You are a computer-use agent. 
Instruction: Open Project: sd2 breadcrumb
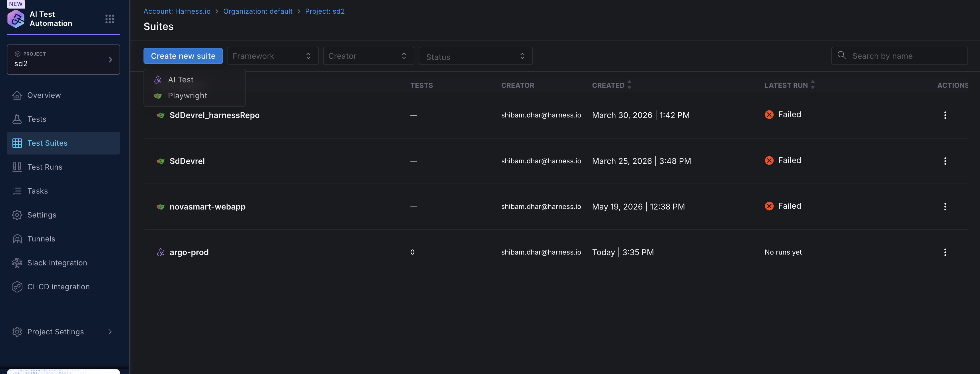click(325, 11)
